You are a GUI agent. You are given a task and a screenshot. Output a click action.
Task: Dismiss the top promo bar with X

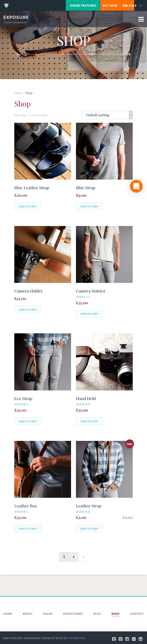(141, 6)
